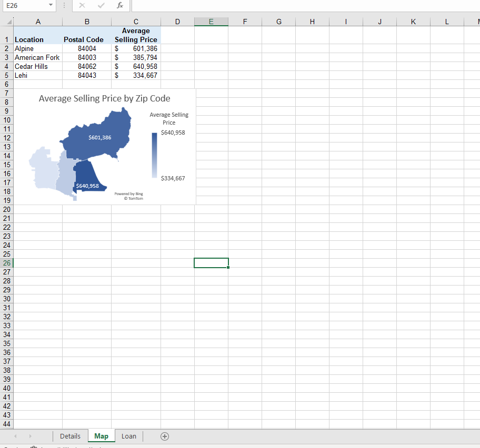The height and width of the screenshot is (448, 480).
Task: Select the 640,958 price cell in column C
Action: 136,66
